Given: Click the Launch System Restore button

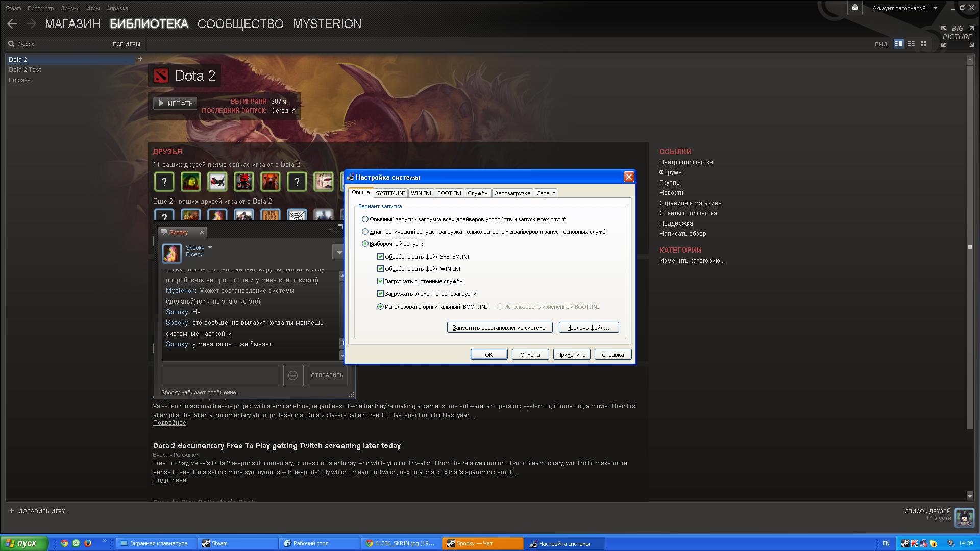Looking at the screenshot, I should [500, 328].
